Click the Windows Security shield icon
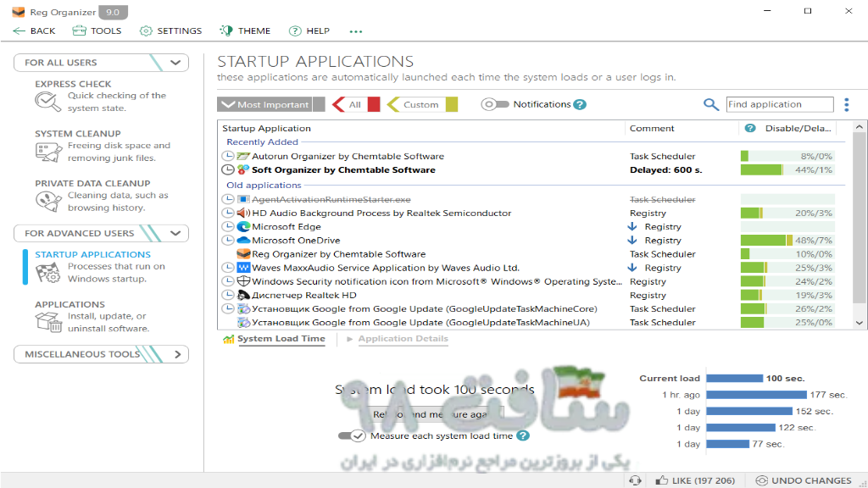868x488 pixels. coord(243,281)
